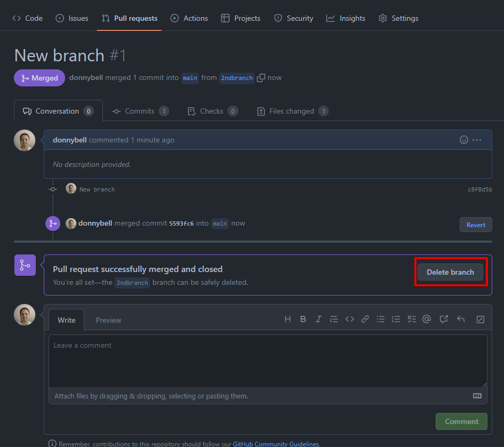Switch to the Preview tab
The height and width of the screenshot is (447, 504).
108,320
